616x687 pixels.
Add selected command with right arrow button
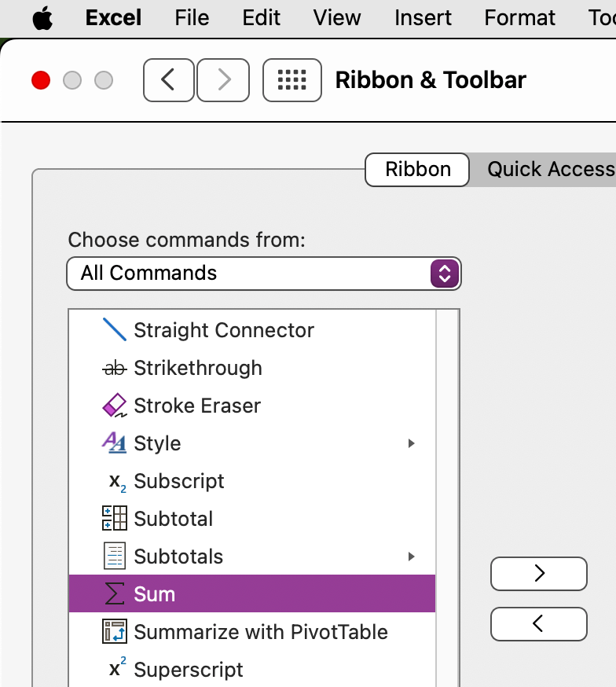click(539, 574)
